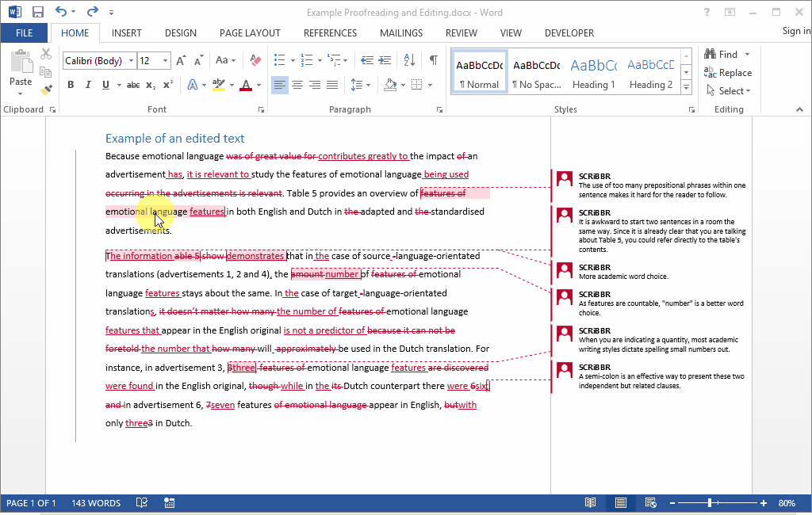The height and width of the screenshot is (515, 812).
Task: Click the Select button in Editing group
Action: [x=728, y=90]
